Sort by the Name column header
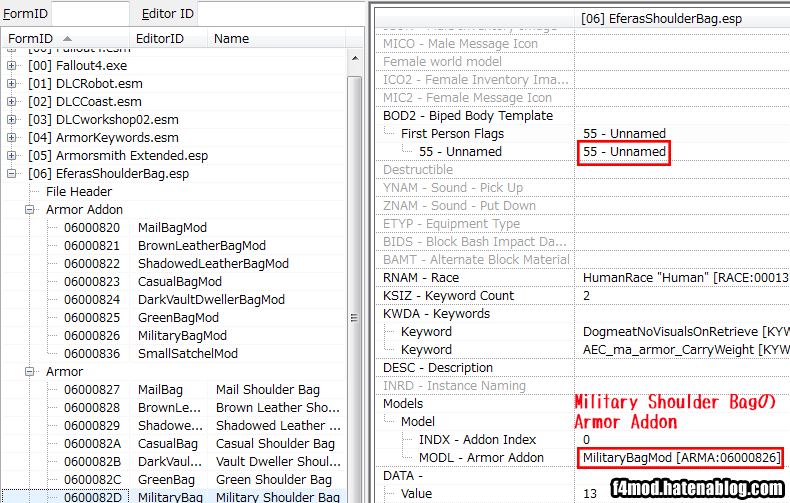 [x=276, y=38]
